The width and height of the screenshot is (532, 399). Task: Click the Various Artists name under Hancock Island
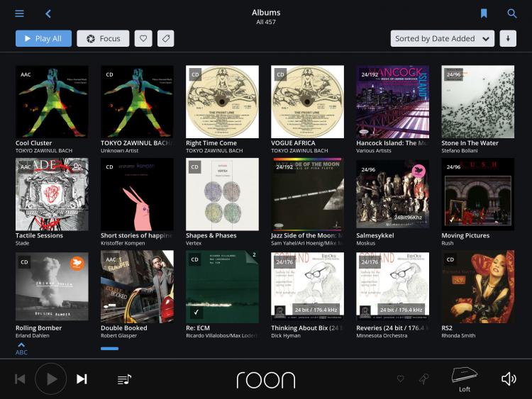[374, 150]
